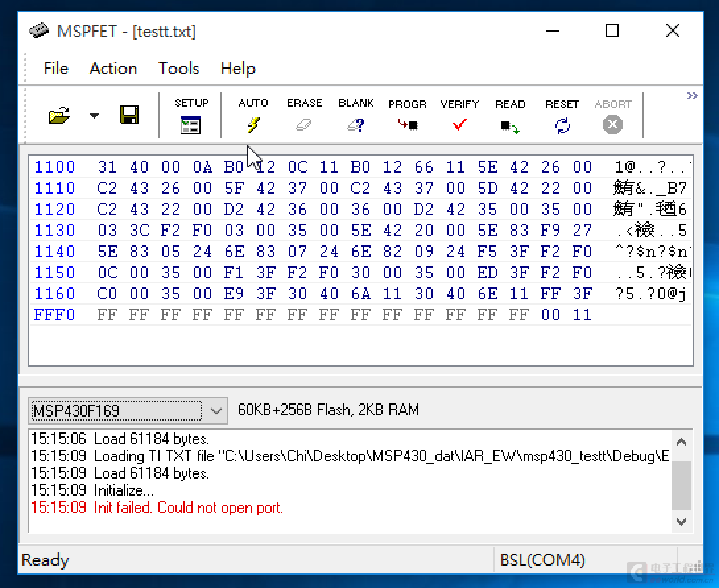Click the 'Loading TI TXT file' log line
This screenshot has width=719, height=588.
click(x=350, y=456)
